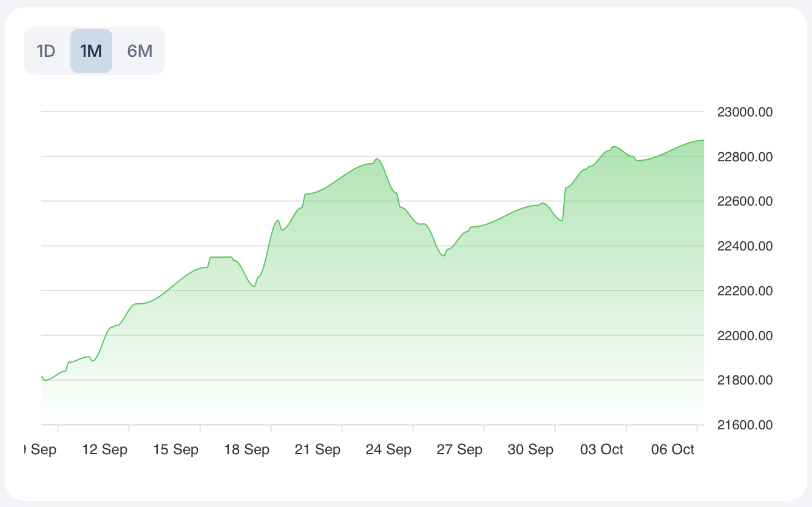Switch to the 1D time range
Screen dimensions: 812x507
46,51
